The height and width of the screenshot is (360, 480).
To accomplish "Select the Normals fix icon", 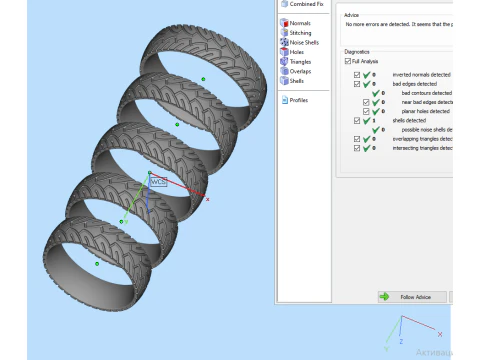I will click(x=284, y=23).
